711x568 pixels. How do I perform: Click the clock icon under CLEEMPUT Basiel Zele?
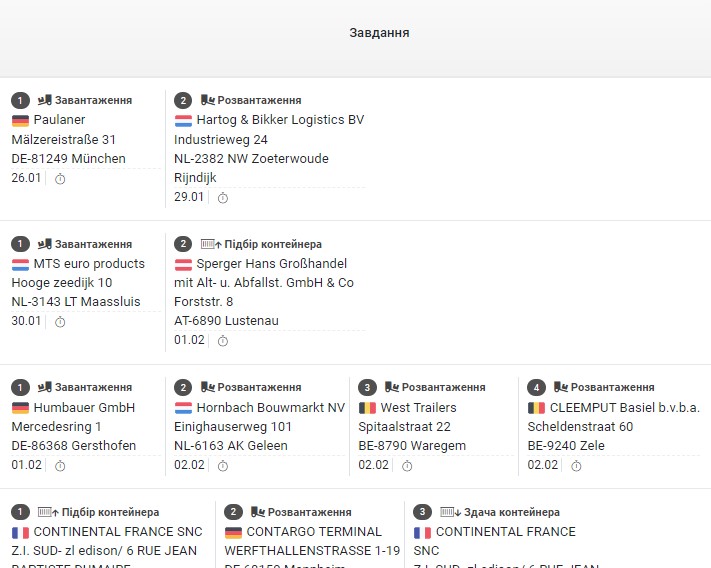[x=576, y=466]
